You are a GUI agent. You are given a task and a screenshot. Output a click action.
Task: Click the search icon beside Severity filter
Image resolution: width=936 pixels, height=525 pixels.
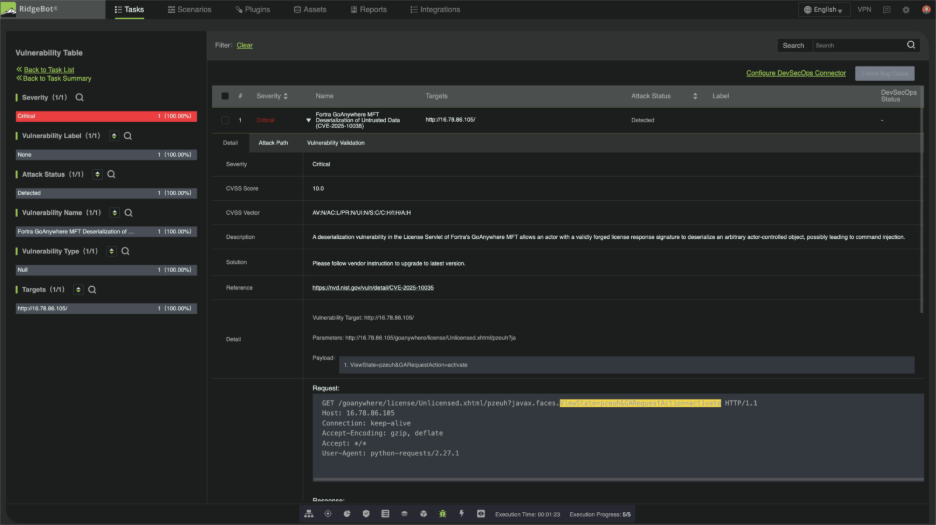point(80,98)
